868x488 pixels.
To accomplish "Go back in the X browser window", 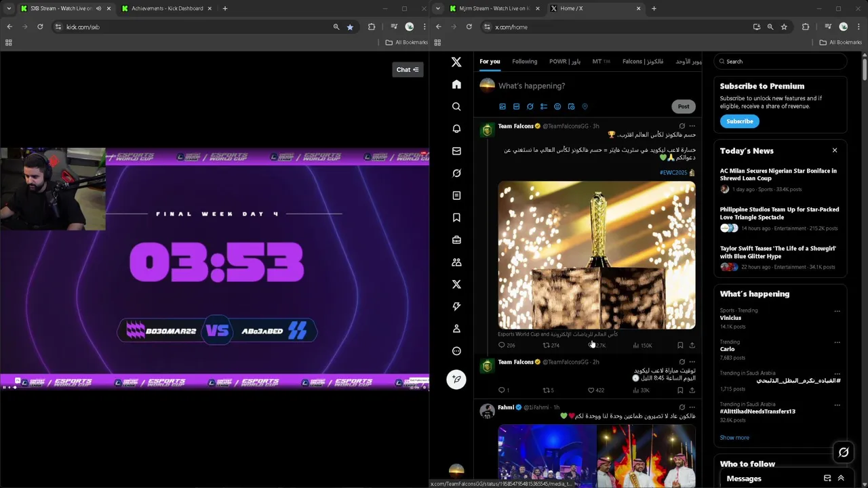I will [x=439, y=26].
